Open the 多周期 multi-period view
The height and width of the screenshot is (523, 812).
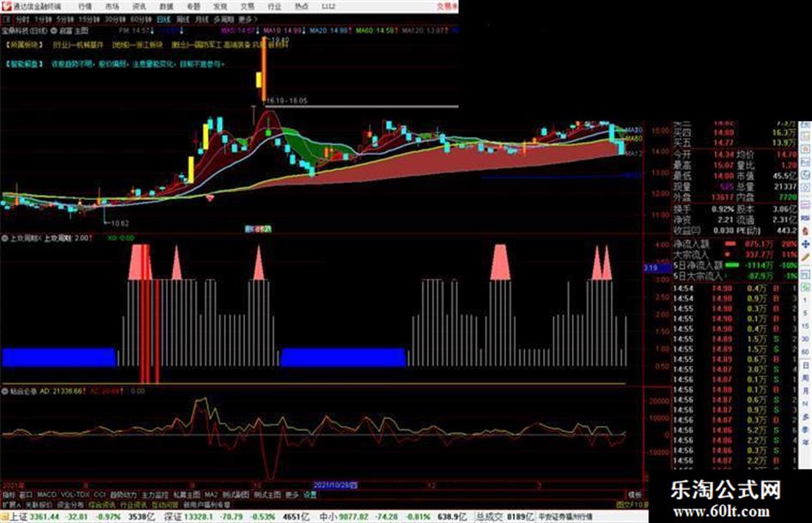click(x=223, y=19)
